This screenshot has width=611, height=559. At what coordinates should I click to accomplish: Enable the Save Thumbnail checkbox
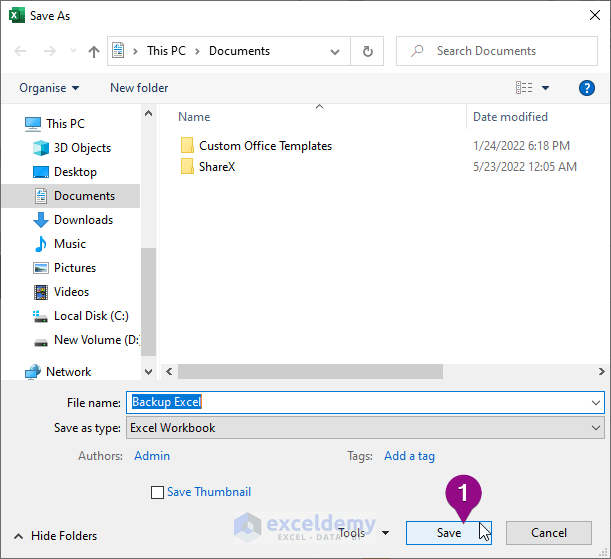(x=157, y=492)
